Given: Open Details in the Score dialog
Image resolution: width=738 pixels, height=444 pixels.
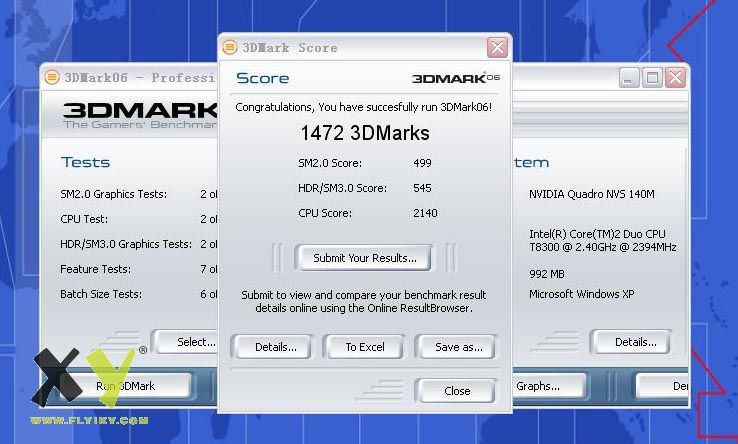Looking at the screenshot, I should [272, 347].
